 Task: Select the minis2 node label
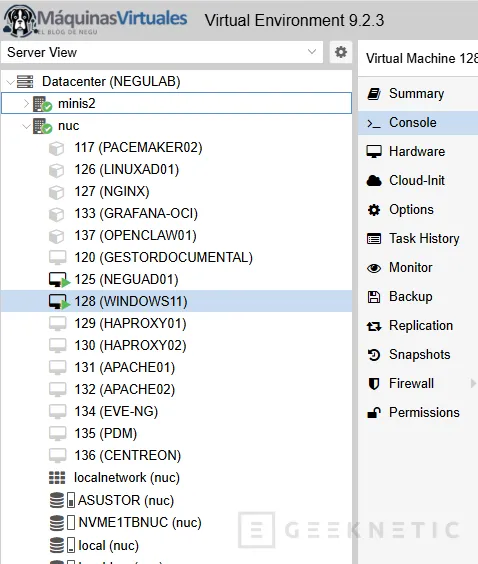pyautogui.click(x=77, y=104)
